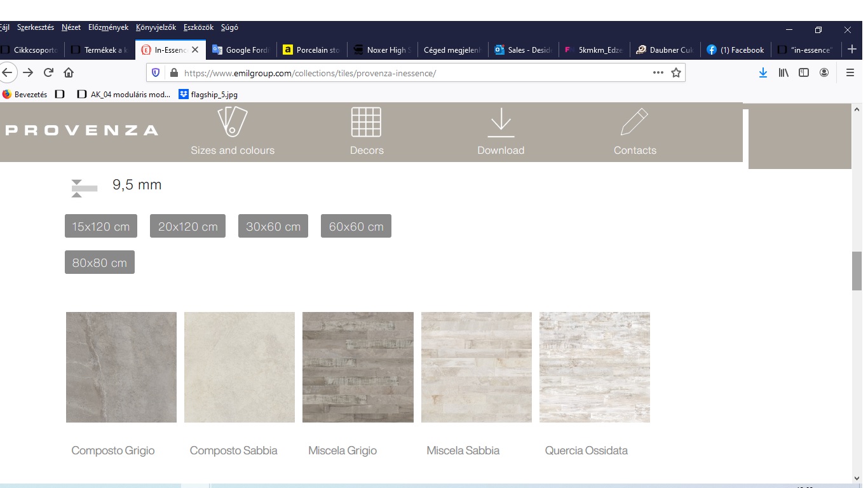Screen dimensions: 868x488
Task: Toggle the sidebar view icon
Action: [804, 73]
